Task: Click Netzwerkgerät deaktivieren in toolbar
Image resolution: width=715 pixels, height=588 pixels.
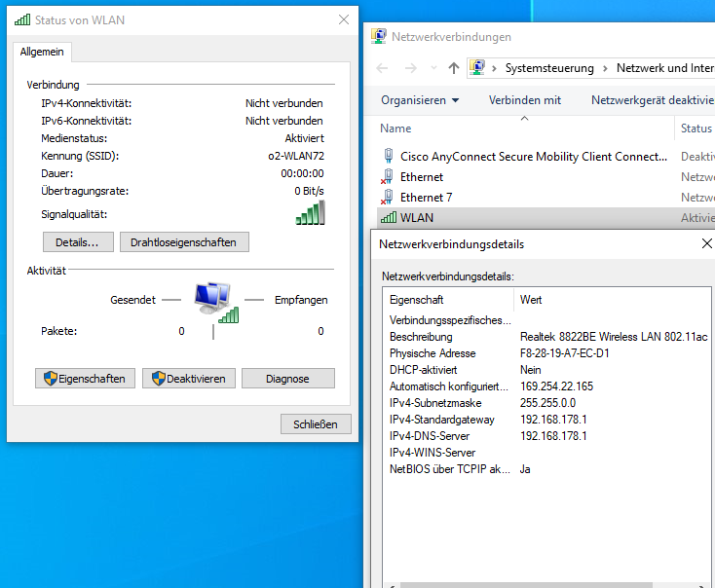Action: [653, 100]
